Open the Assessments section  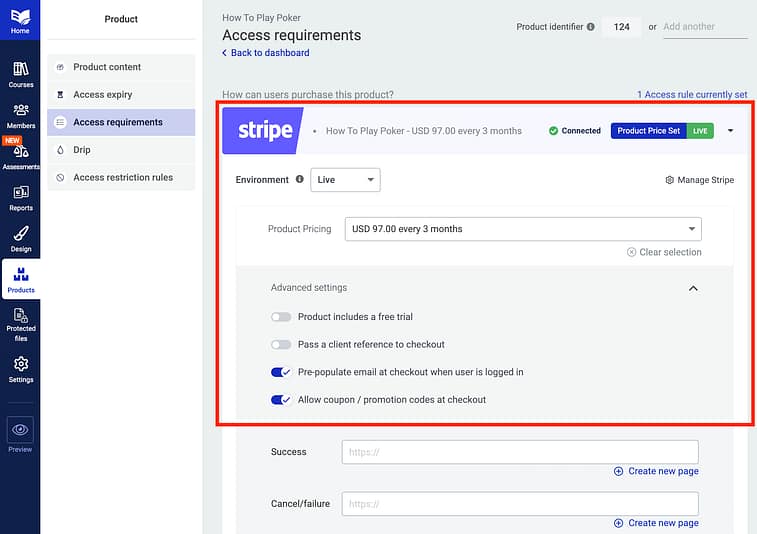click(20, 157)
